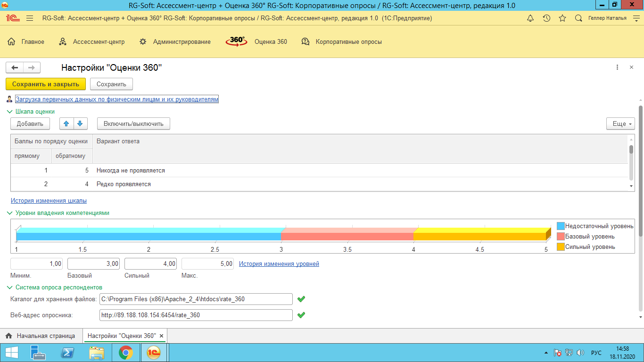This screenshot has width=644, height=362.
Task: Open the Главное section
Action: (26, 41)
